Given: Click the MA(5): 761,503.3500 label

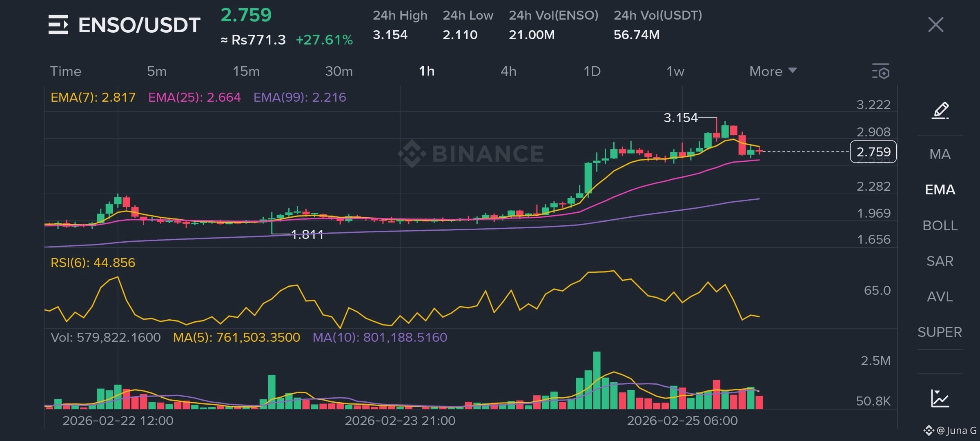Looking at the screenshot, I should coord(236,337).
